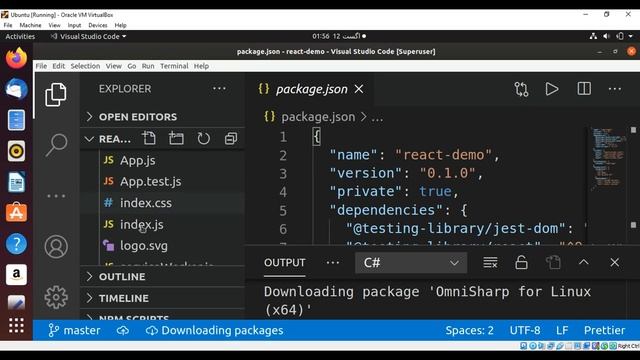Change indentation via Spaces: 2
640x360 pixels.
click(469, 330)
